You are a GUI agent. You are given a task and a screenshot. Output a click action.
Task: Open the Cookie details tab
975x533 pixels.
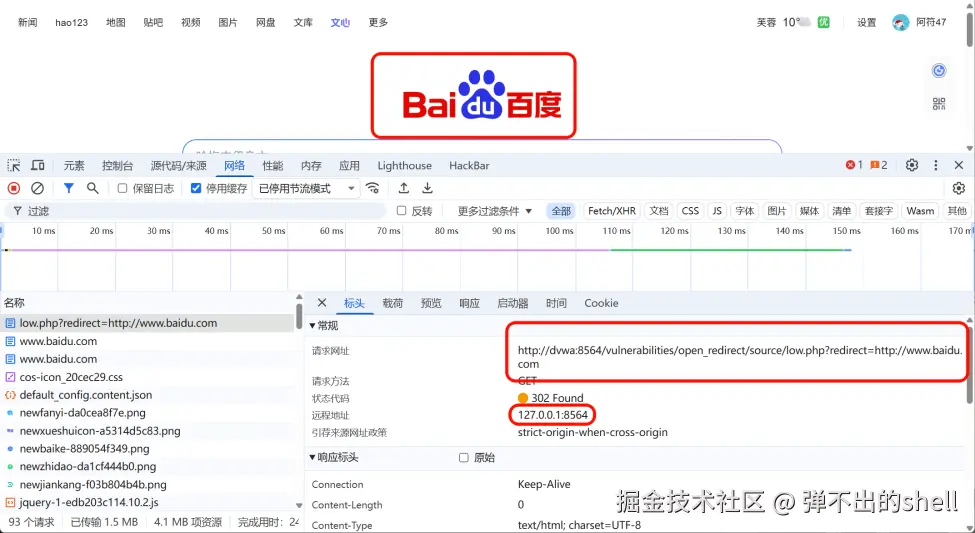tap(601, 303)
